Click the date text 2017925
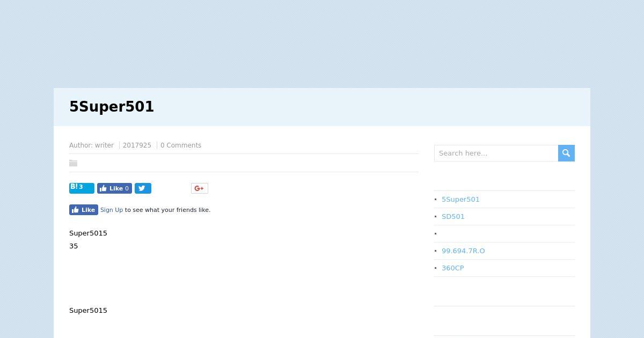The height and width of the screenshot is (338, 644). pyautogui.click(x=137, y=145)
